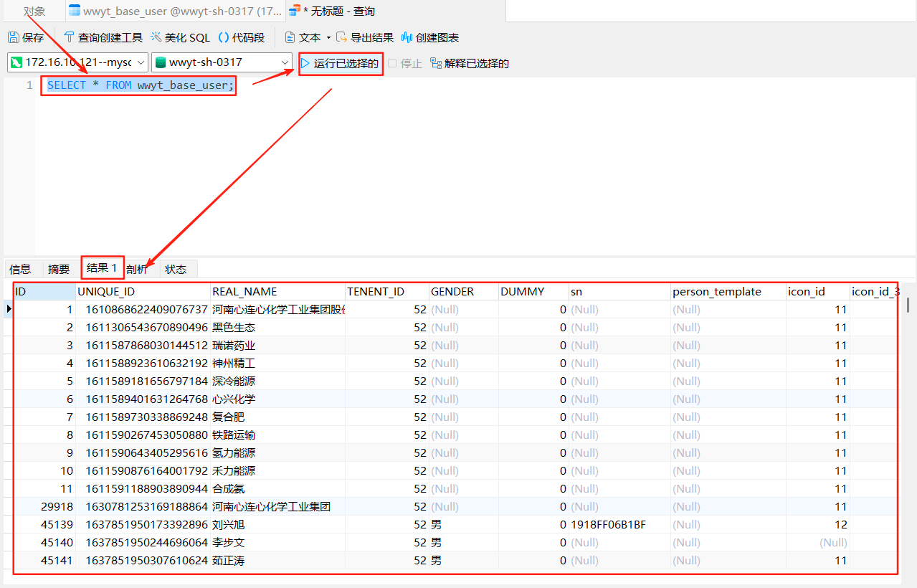
Task: Click the 保存 save button
Action: 27,37
